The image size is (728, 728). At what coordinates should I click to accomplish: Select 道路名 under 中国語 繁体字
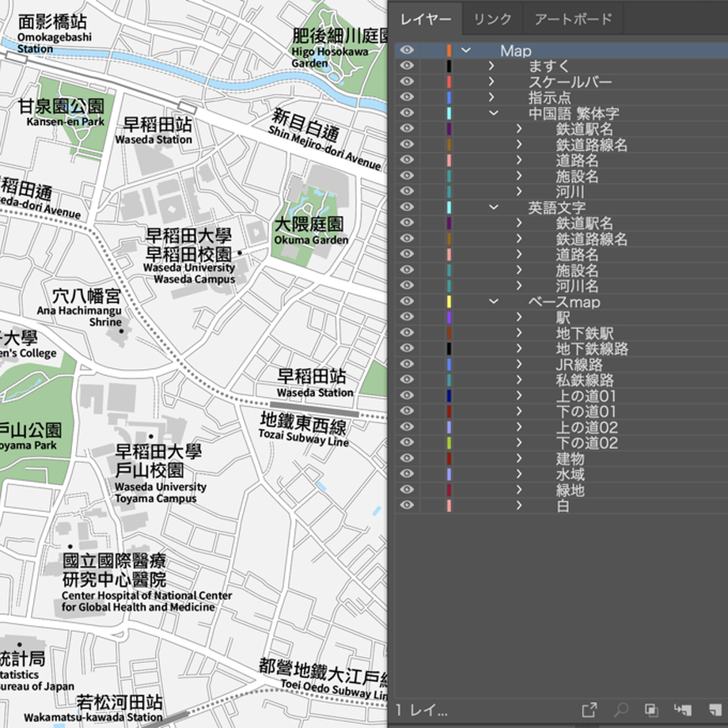click(577, 161)
